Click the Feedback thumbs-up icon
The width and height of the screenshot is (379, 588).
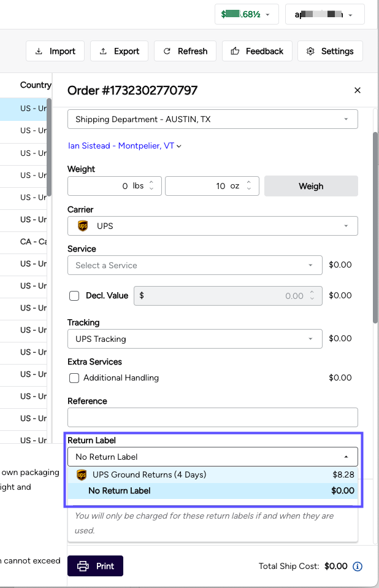[235, 51]
